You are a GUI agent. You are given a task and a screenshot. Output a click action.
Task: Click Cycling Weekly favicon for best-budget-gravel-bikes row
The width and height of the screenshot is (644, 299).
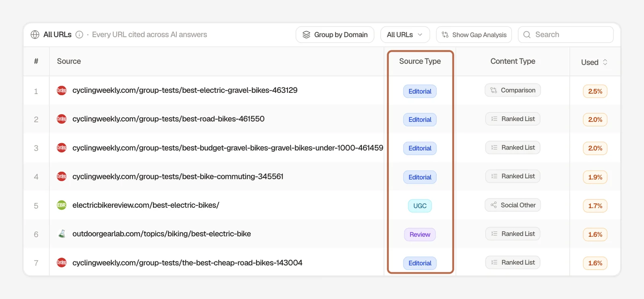tap(62, 148)
